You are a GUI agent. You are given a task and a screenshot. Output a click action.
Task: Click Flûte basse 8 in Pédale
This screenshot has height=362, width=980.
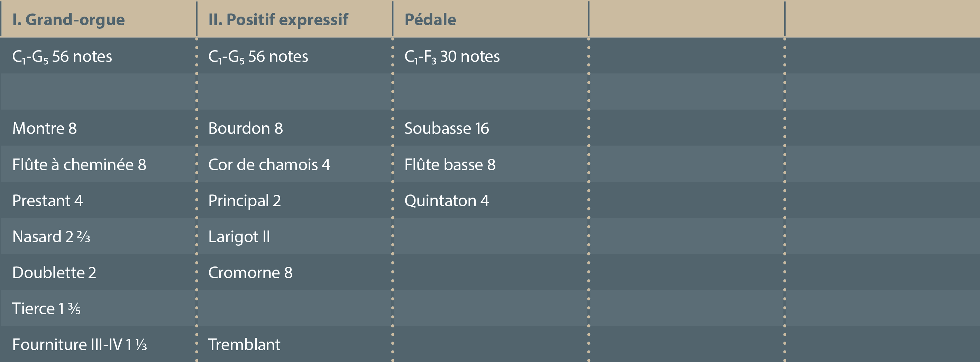pyautogui.click(x=450, y=165)
